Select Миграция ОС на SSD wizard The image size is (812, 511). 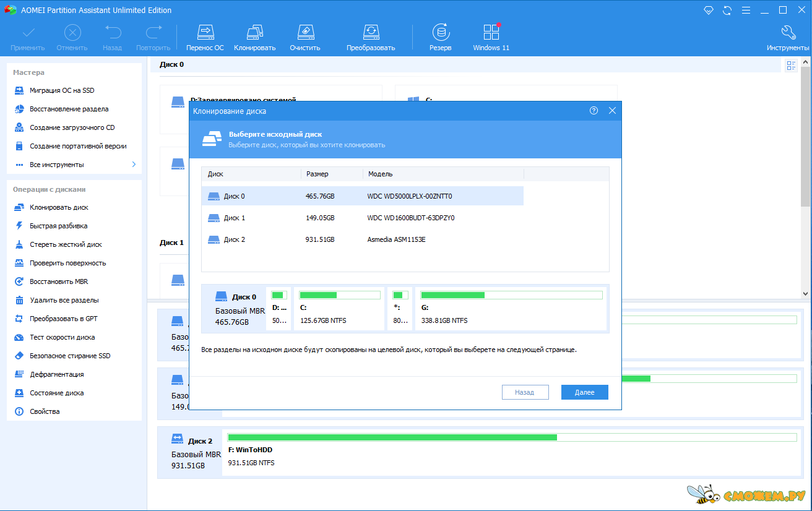(62, 90)
